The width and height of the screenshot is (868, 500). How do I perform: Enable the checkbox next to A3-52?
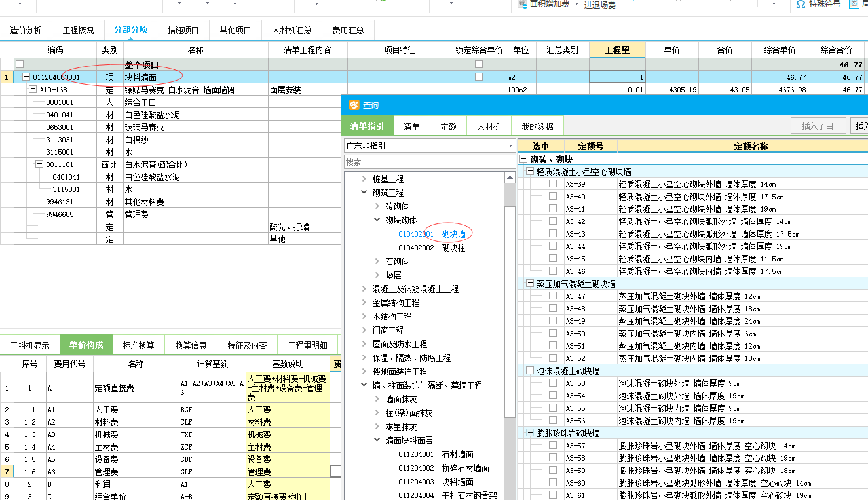coord(553,358)
